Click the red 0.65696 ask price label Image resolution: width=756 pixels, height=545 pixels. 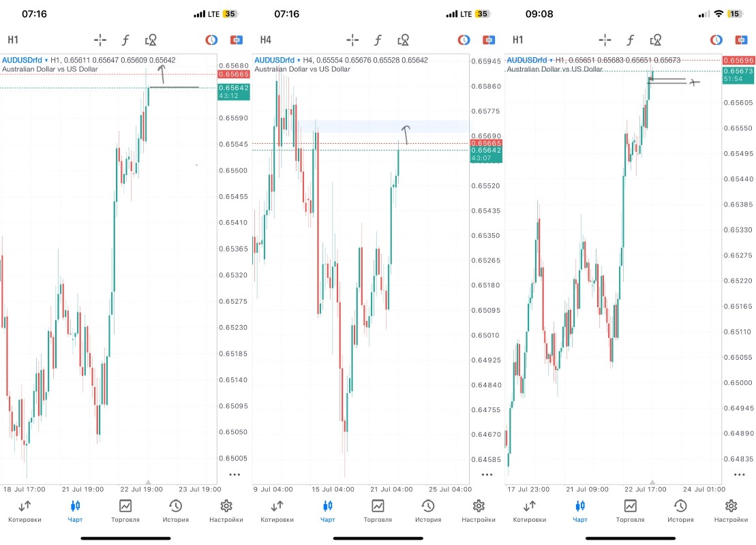pos(738,61)
